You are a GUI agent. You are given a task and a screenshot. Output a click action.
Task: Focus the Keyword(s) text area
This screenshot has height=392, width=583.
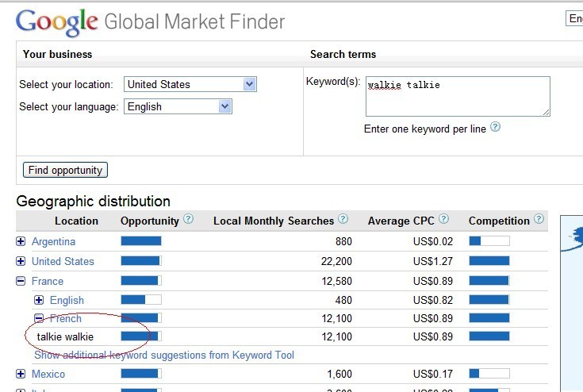click(x=458, y=96)
